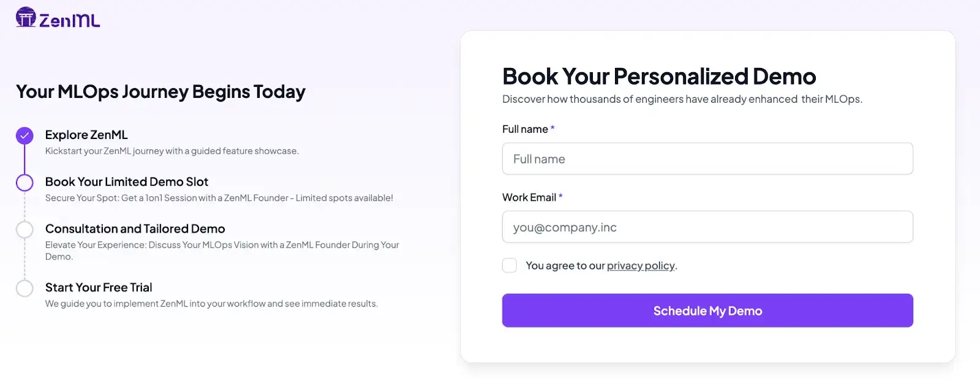Click the You agree to our text
This screenshot has height=380, width=980.
565,266
